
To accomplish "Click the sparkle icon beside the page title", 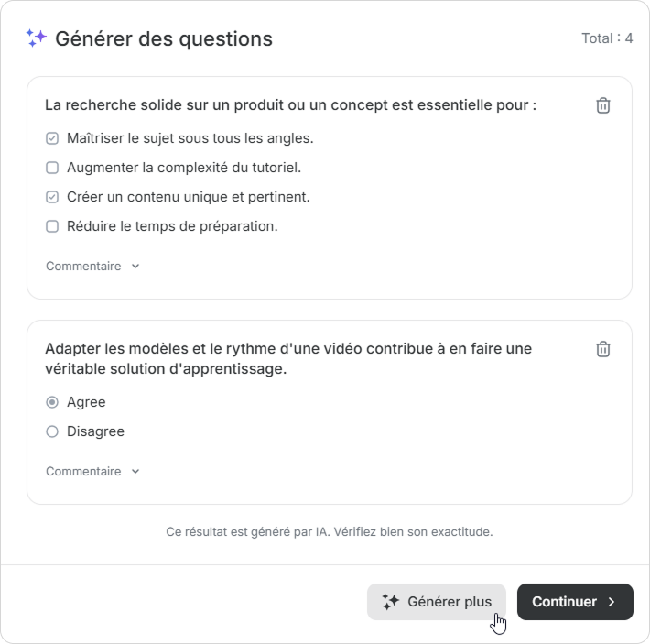I will [36, 38].
